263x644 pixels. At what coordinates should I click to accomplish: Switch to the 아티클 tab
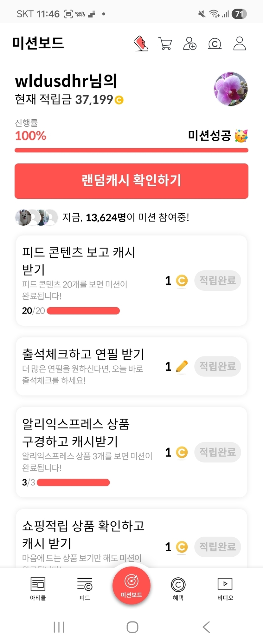[x=38, y=588]
